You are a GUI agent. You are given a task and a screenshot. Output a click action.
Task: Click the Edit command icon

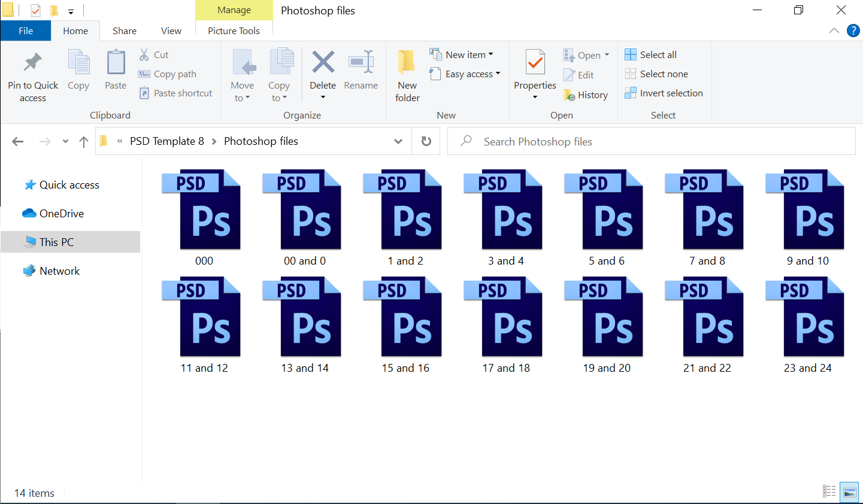(x=569, y=75)
